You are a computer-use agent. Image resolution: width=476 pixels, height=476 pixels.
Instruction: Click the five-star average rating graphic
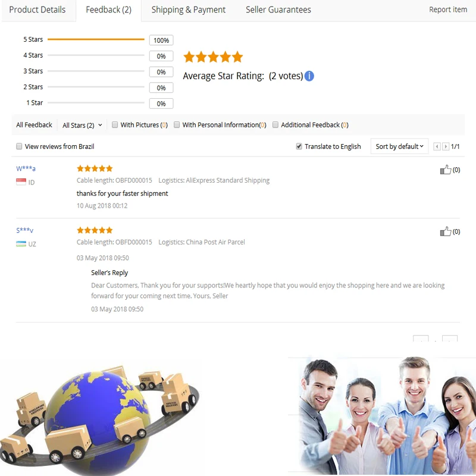coord(213,57)
